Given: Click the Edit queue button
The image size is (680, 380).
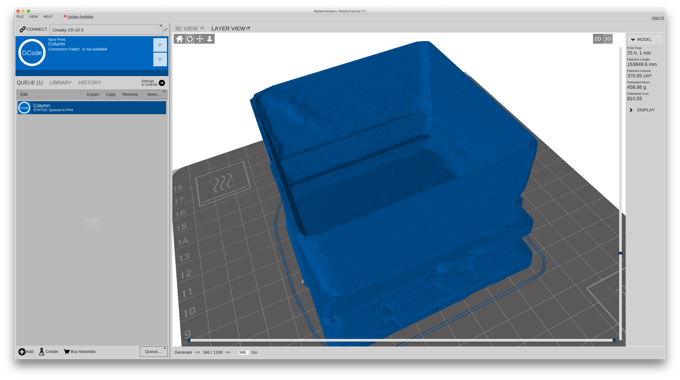Looking at the screenshot, I should [x=24, y=94].
